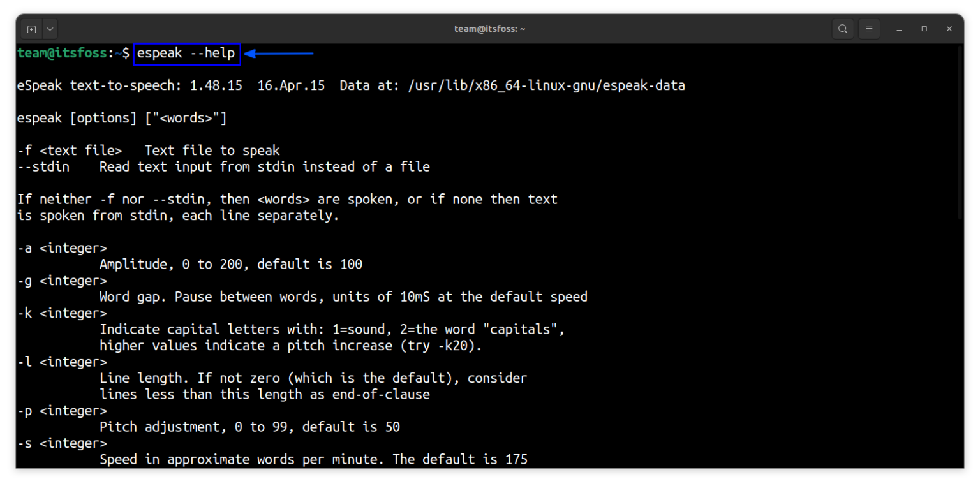This screenshot has width=980, height=486.
Task: Close the terminal window
Action: [x=949, y=29]
